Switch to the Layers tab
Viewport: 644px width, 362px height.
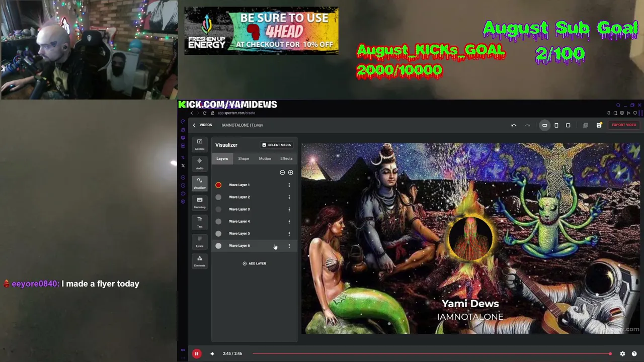[x=222, y=159]
